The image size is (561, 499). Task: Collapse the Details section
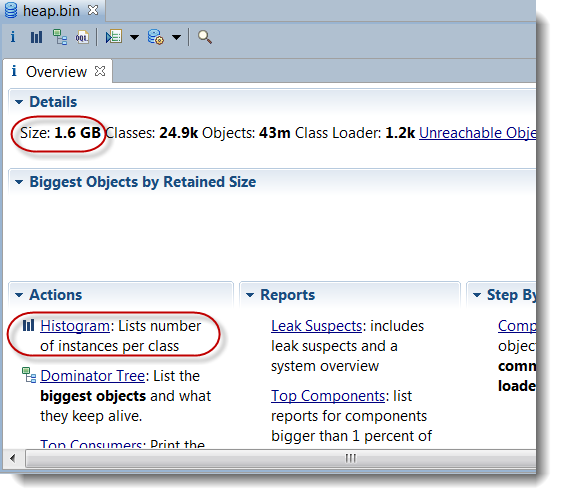pyautogui.click(x=19, y=102)
